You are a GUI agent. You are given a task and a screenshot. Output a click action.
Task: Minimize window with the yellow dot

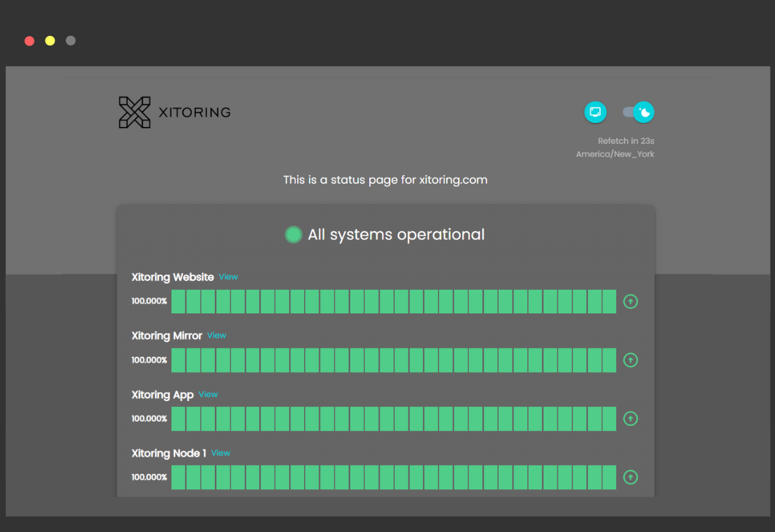tap(50, 41)
